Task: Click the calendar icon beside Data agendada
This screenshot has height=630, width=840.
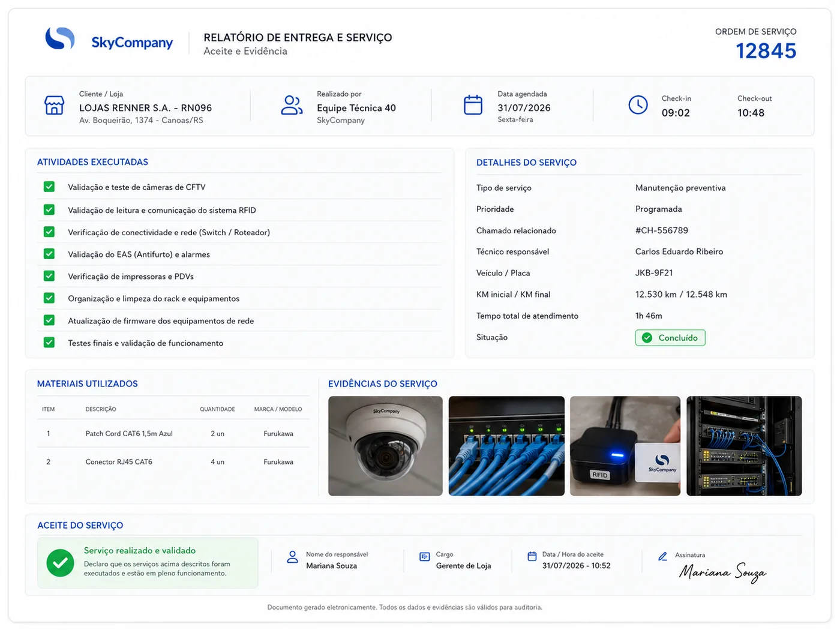Action: pyautogui.click(x=473, y=105)
